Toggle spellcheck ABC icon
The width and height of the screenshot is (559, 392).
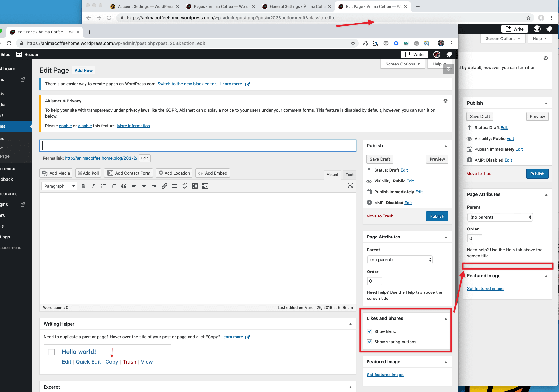coord(185,186)
